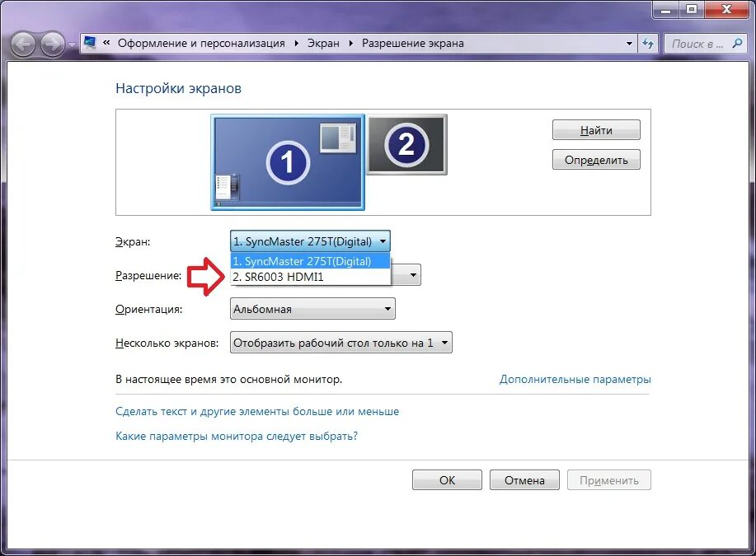Image resolution: width=756 pixels, height=556 pixels.
Task: Click Оформление и персонализация breadcrumb
Action: (201, 44)
